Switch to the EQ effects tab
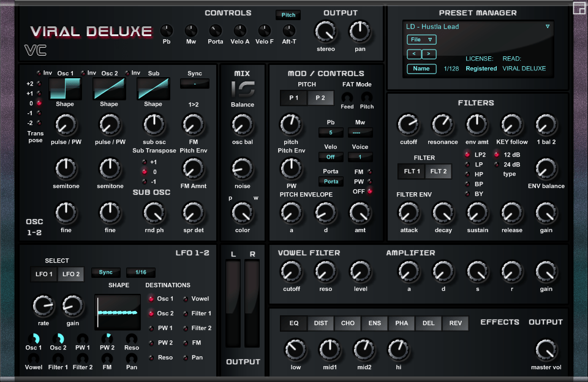Viewport: 588px width, 382px height. pos(293,323)
